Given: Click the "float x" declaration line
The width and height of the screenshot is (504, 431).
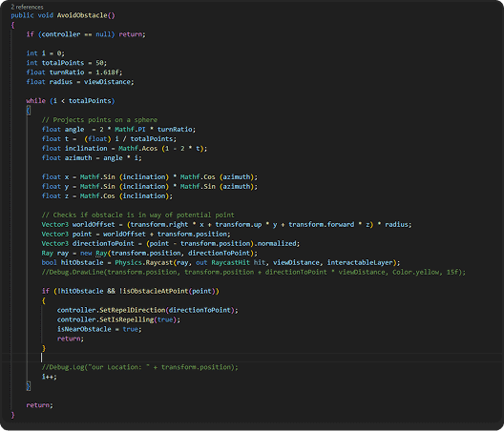Looking at the screenshot, I should (x=150, y=177).
